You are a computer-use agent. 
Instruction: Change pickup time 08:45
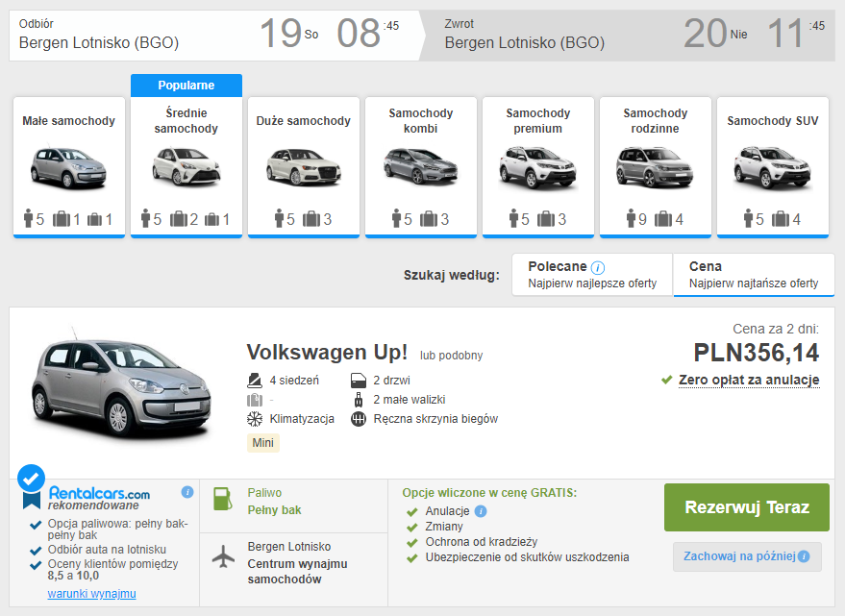click(x=367, y=34)
